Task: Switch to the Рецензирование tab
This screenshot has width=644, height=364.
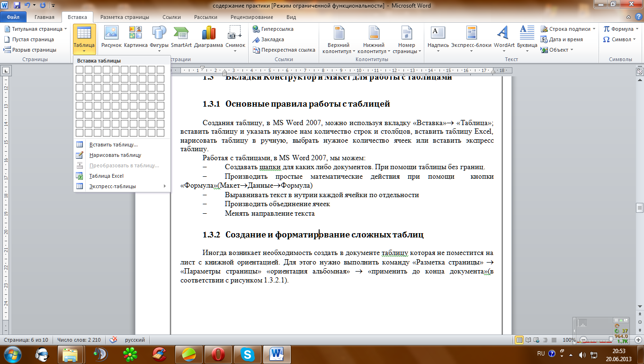Action: pyautogui.click(x=252, y=17)
